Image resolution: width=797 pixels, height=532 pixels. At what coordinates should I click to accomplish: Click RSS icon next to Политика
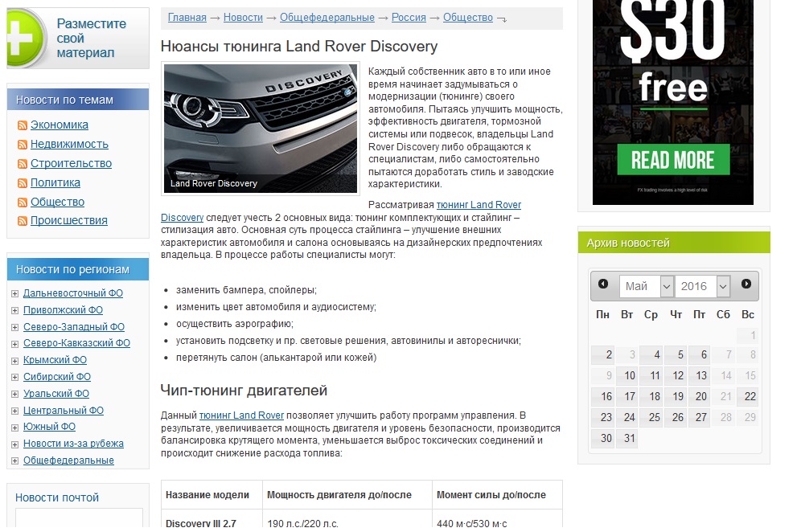pyautogui.click(x=23, y=183)
